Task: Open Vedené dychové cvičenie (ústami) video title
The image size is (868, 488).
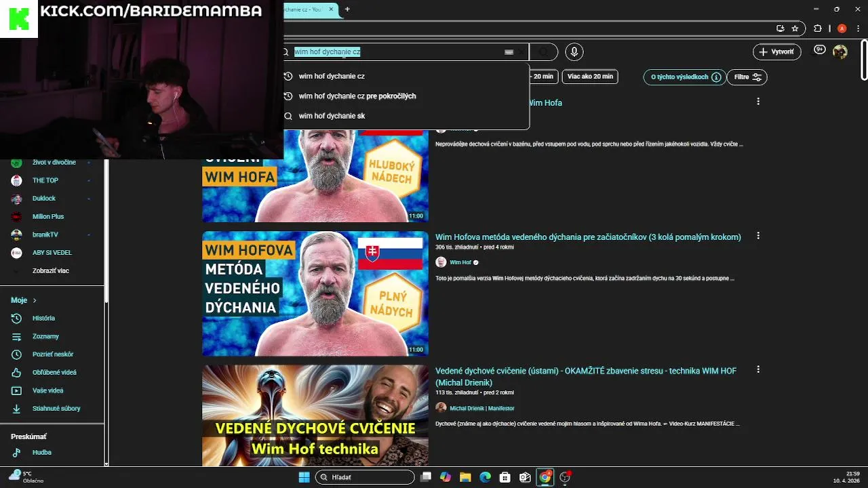Action: tap(586, 376)
